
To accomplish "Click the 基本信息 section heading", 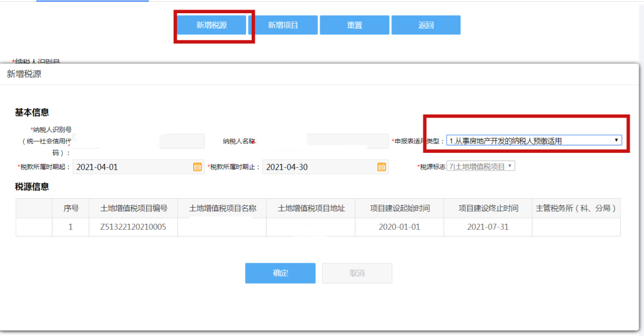I will (32, 112).
